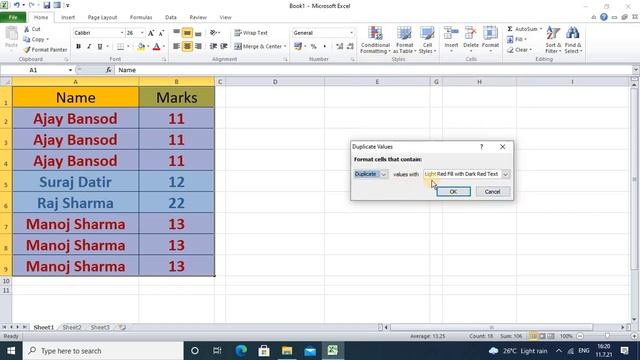640x360 pixels.
Task: Open the File tab
Action: point(13,17)
